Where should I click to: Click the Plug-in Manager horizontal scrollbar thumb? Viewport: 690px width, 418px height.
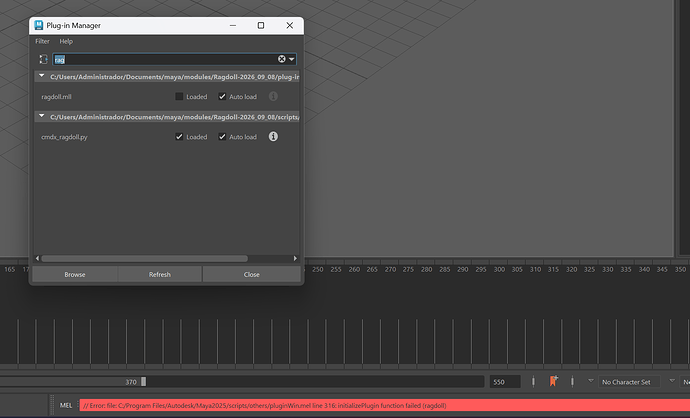[x=145, y=258]
